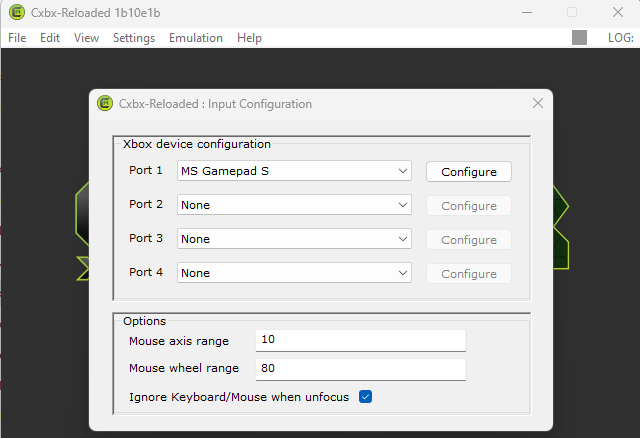
Task: Open the File menu
Action: (17, 38)
